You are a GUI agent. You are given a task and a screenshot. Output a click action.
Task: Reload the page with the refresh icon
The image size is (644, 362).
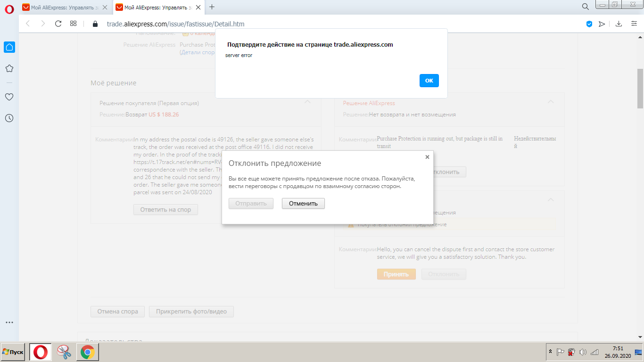point(58,24)
